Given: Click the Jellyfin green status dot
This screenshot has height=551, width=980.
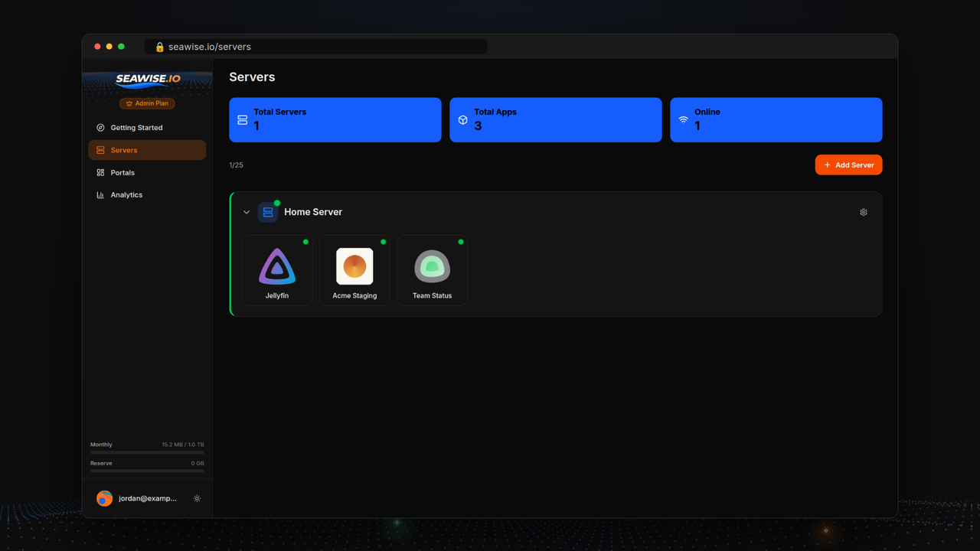Looking at the screenshot, I should pos(305,242).
